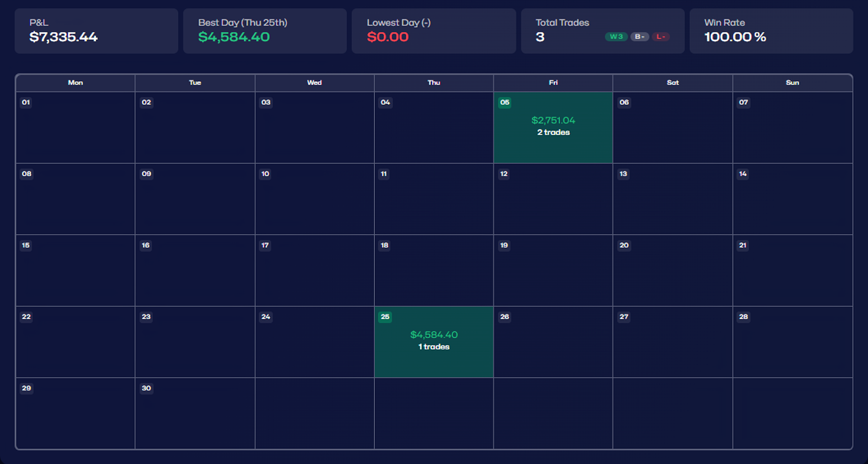Click the 01 date badge

(x=26, y=102)
